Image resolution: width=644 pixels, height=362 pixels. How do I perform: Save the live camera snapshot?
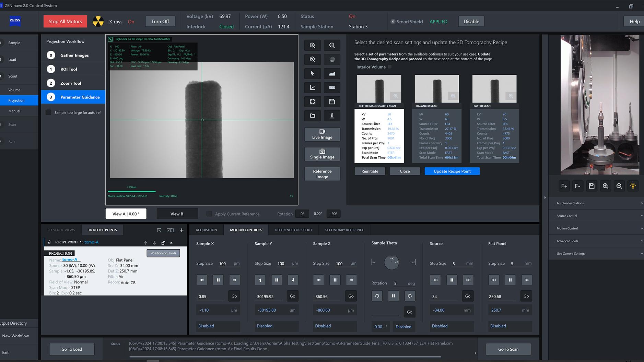point(592,186)
